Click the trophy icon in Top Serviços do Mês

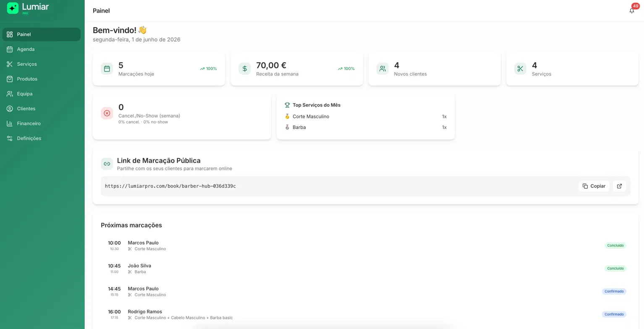point(287,105)
